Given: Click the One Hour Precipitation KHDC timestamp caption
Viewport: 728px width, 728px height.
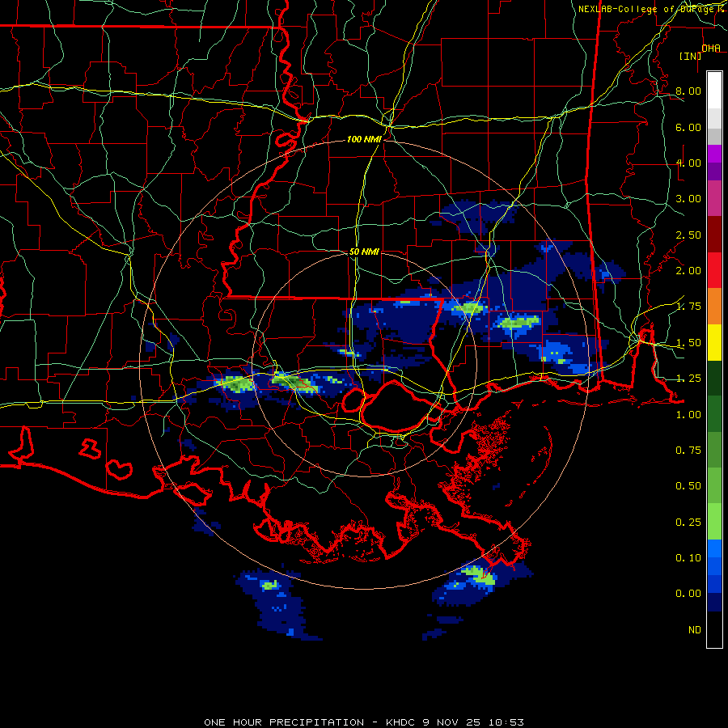Looking at the screenshot, I should (364, 722).
